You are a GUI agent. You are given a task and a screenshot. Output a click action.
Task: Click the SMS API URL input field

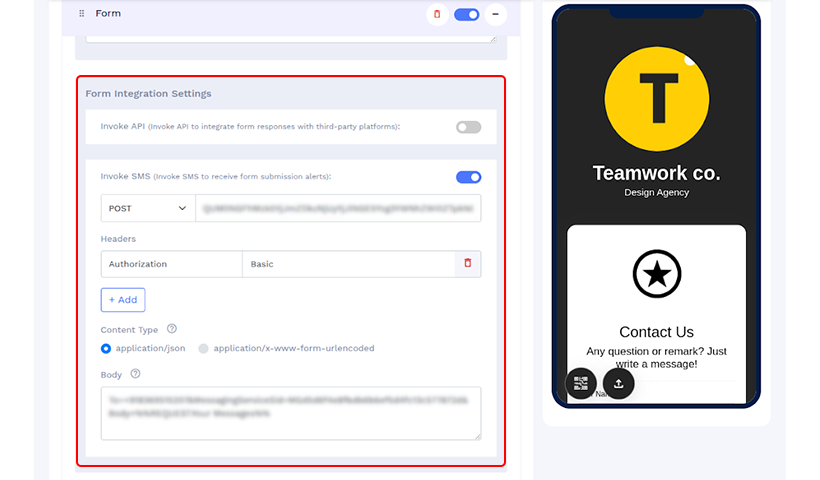click(338, 208)
